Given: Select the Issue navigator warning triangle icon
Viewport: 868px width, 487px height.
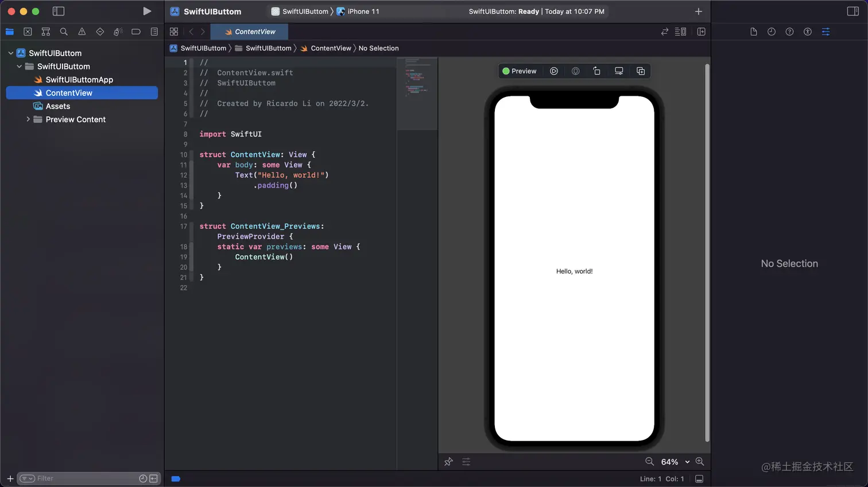Looking at the screenshot, I should click(82, 32).
